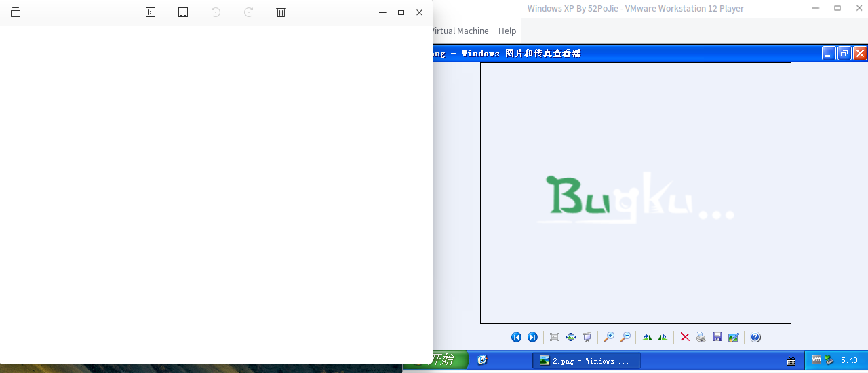Image resolution: width=868 pixels, height=373 pixels.
Task: Start the slide show
Action: (x=587, y=337)
